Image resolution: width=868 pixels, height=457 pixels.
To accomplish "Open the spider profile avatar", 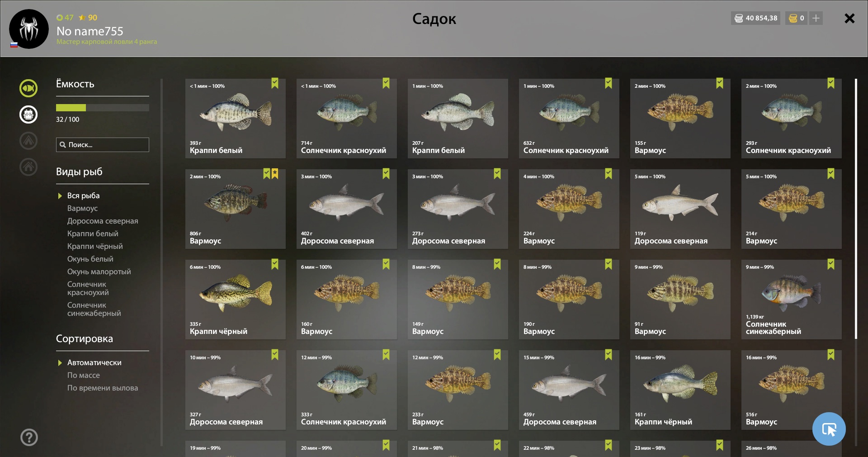I will [x=29, y=29].
